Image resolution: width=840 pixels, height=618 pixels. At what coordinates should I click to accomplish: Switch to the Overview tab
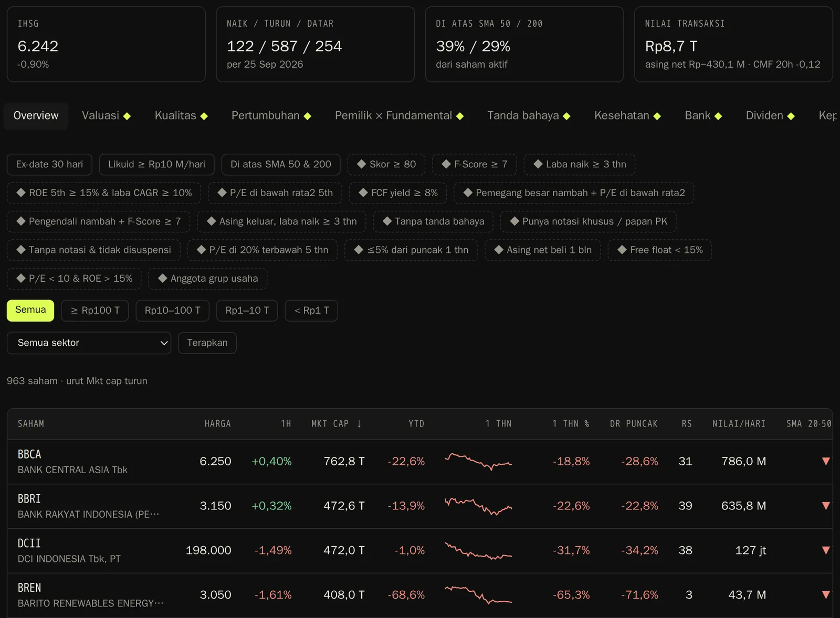36,116
